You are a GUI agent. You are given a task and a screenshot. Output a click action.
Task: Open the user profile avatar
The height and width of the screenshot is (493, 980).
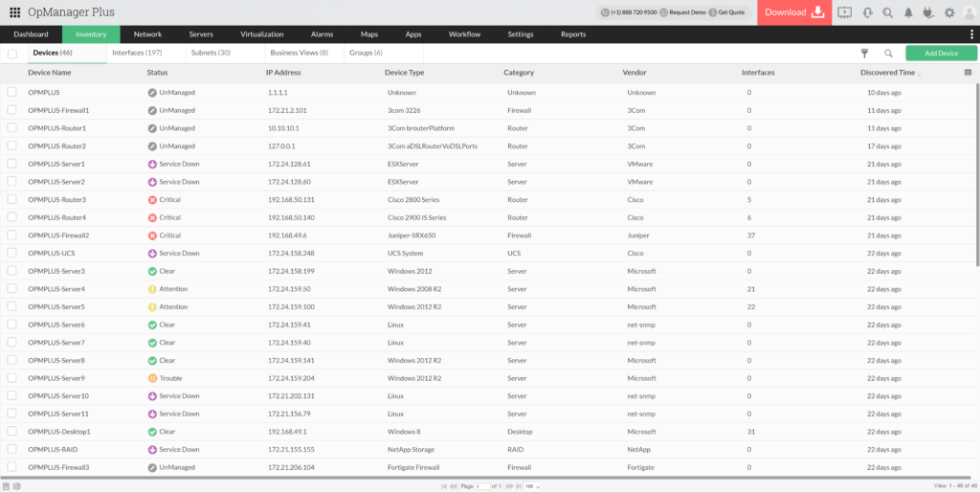[x=968, y=12]
